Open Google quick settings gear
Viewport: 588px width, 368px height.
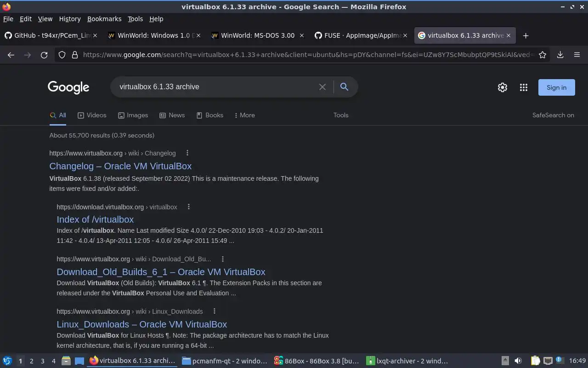(x=503, y=87)
